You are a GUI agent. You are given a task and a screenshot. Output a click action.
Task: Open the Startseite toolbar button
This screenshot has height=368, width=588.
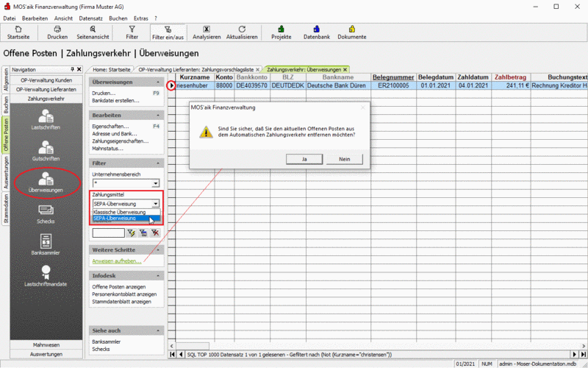pos(18,32)
